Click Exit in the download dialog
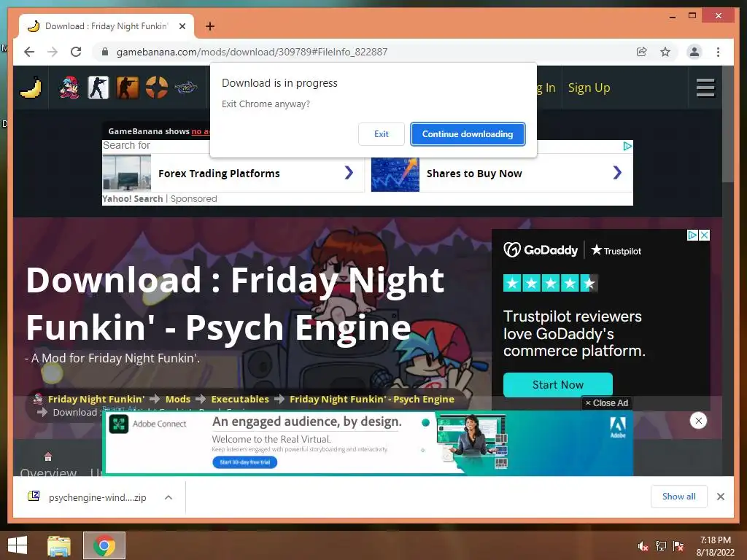The image size is (747, 560). [381, 134]
